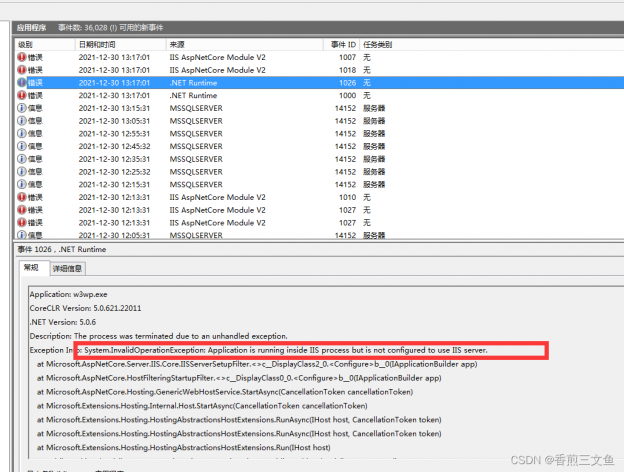Click the error icon for event ID 1010

tap(22, 197)
